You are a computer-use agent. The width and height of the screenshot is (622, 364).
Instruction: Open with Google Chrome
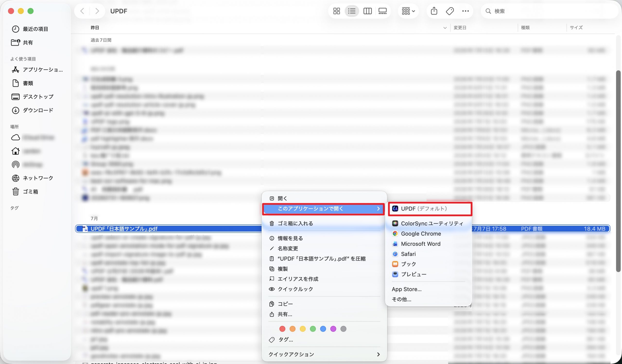(429, 234)
